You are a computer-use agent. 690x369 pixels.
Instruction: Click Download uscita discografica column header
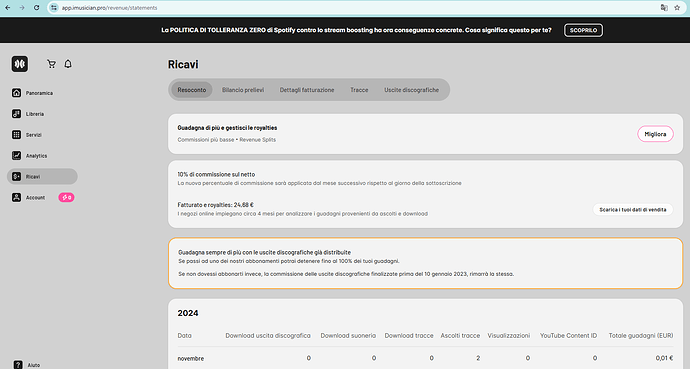pyautogui.click(x=268, y=335)
